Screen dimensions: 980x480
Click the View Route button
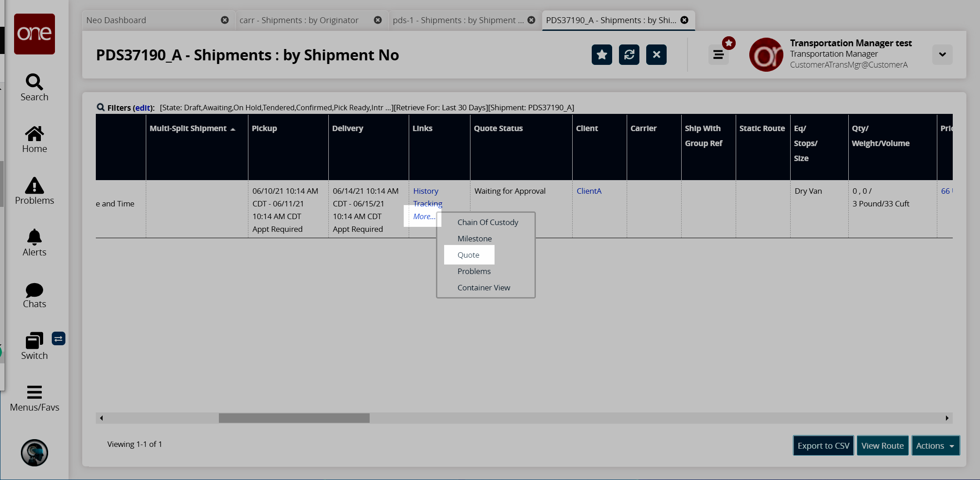tap(882, 446)
